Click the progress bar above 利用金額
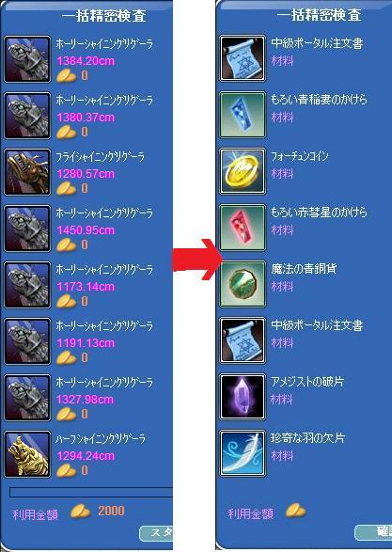The width and height of the screenshot is (392, 552). pyautogui.click(x=91, y=492)
